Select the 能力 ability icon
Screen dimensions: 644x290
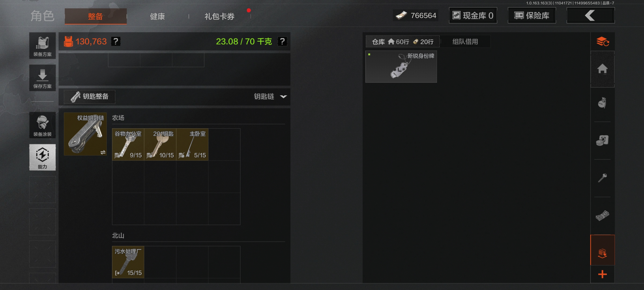click(43, 157)
